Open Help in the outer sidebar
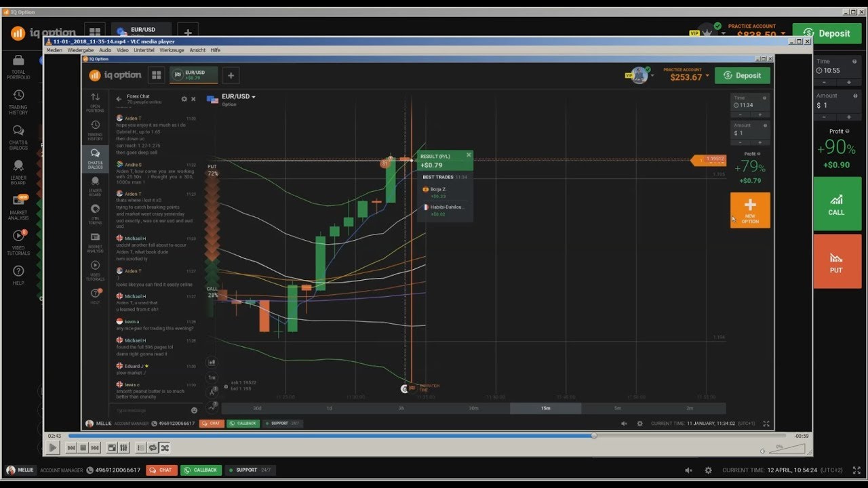Viewport: 868px width, 488px height. click(x=18, y=275)
